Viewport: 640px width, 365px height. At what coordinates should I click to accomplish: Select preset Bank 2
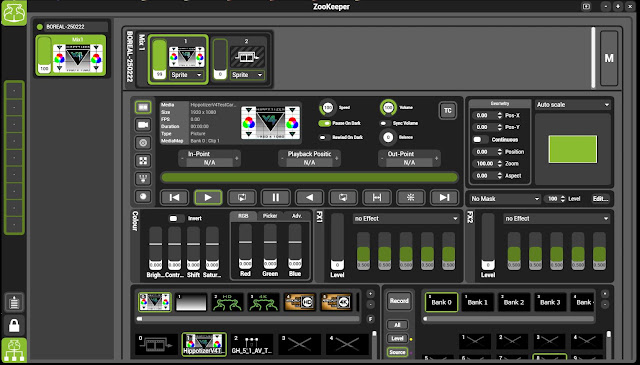coord(514,303)
